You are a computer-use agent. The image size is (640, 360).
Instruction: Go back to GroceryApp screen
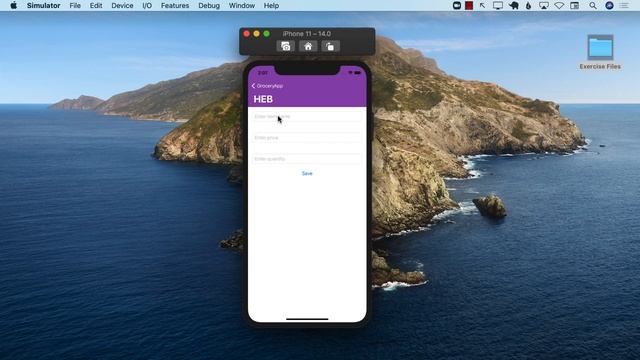tap(267, 86)
